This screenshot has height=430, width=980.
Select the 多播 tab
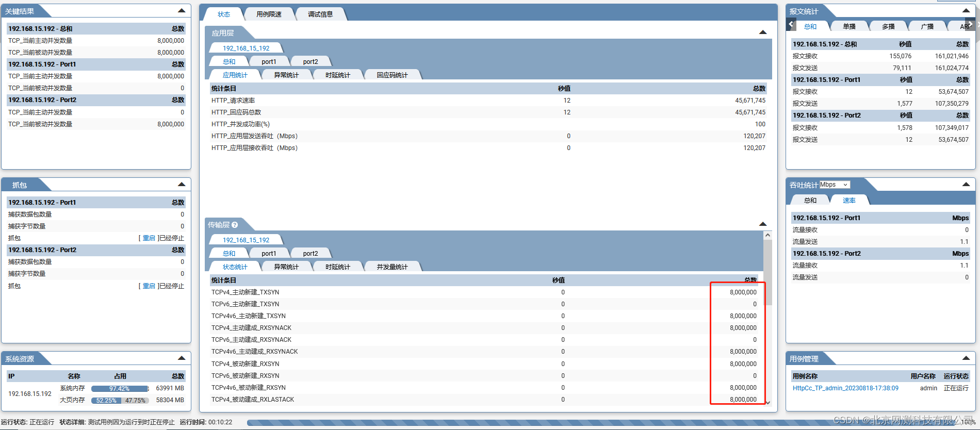pyautogui.click(x=888, y=27)
